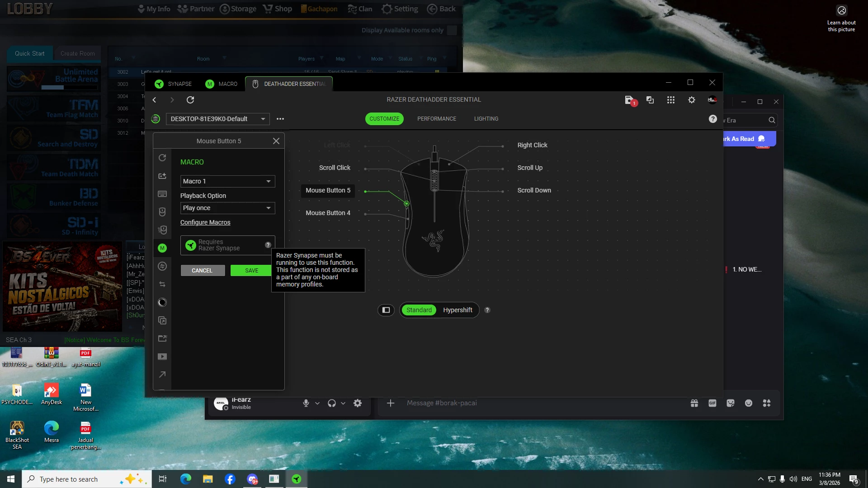868x488 pixels.
Task: Open the overlapping windows icon in Synapse header
Action: (x=650, y=100)
